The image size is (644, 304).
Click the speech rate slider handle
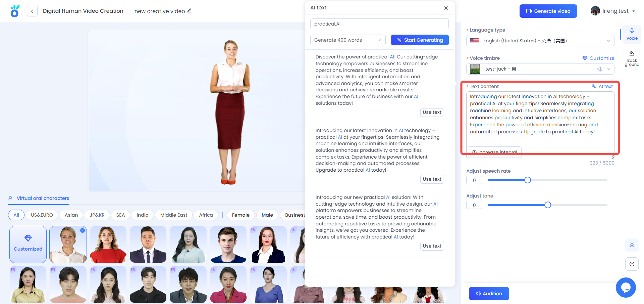528,180
